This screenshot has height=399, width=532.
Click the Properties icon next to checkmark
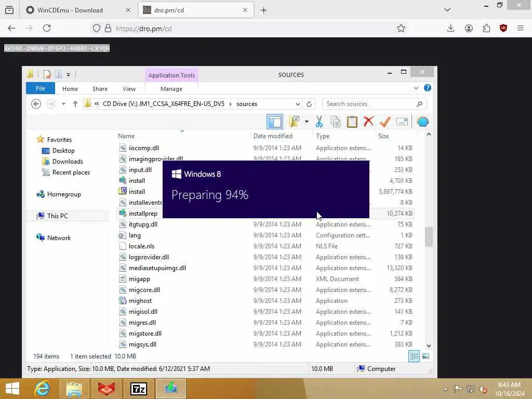click(402, 122)
